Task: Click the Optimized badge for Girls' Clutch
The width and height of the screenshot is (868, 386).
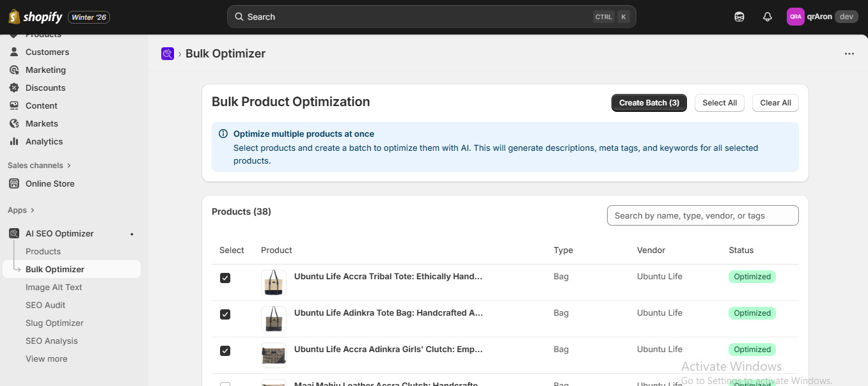Action: [752, 350]
